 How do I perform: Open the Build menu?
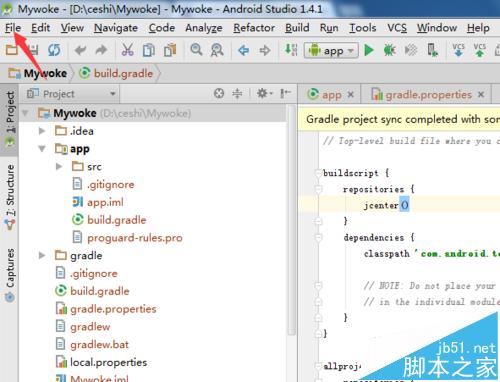click(x=297, y=28)
